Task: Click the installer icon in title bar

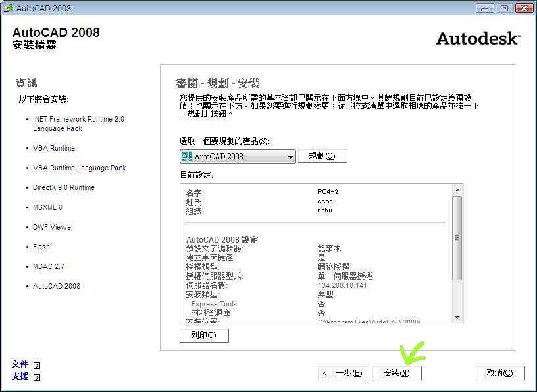Action: tap(8, 7)
